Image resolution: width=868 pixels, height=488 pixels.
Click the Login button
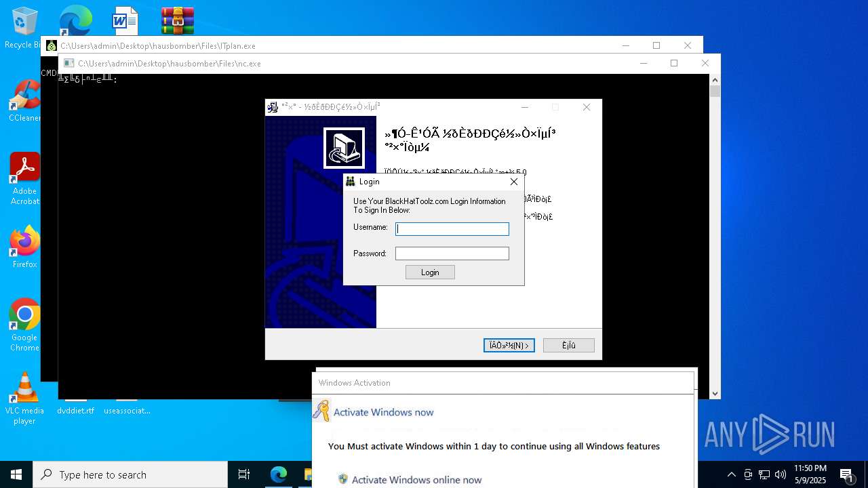pyautogui.click(x=430, y=272)
